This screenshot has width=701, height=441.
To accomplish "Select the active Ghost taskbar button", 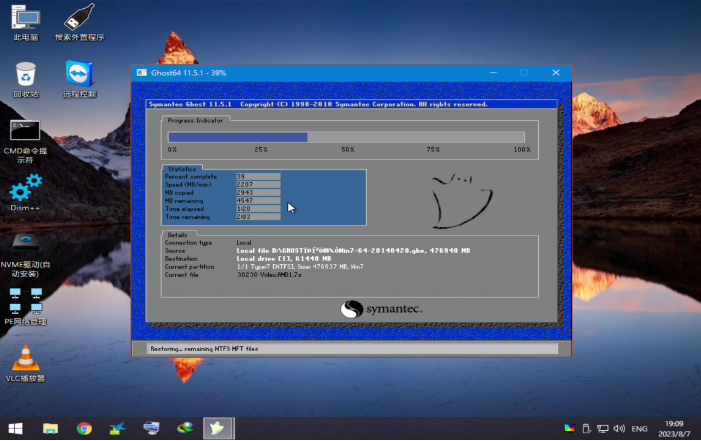I will coord(218,428).
